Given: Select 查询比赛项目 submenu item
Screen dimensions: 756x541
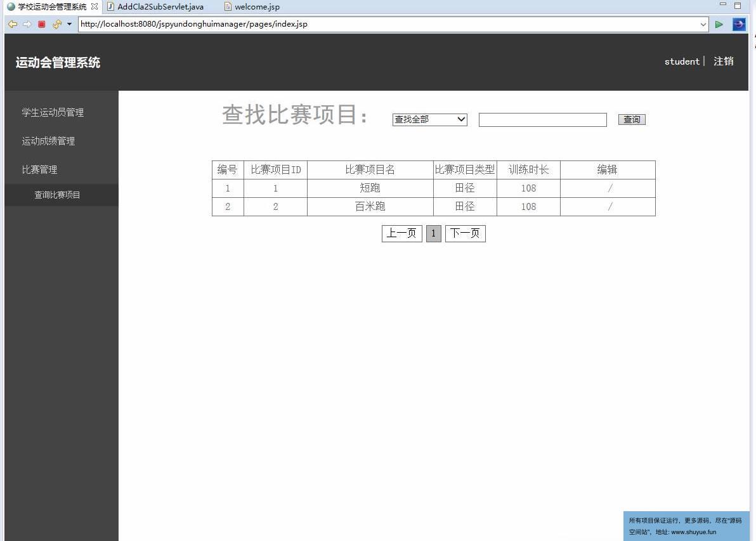Looking at the screenshot, I should click(x=57, y=195).
